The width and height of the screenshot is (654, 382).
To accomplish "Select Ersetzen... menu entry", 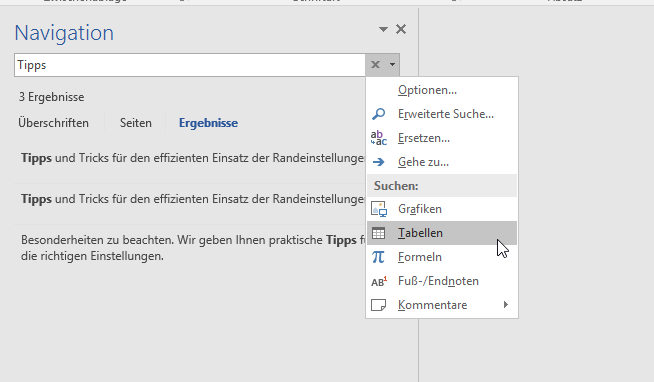I will [x=442, y=138].
